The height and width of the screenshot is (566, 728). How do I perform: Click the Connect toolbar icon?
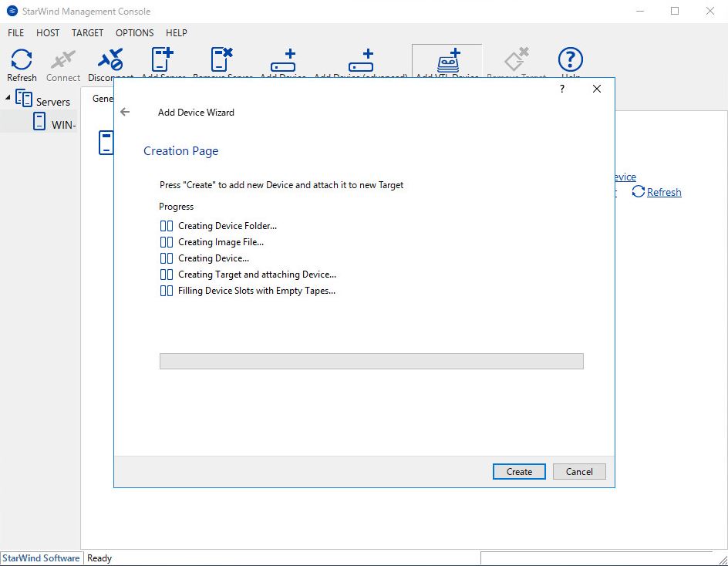pos(62,59)
